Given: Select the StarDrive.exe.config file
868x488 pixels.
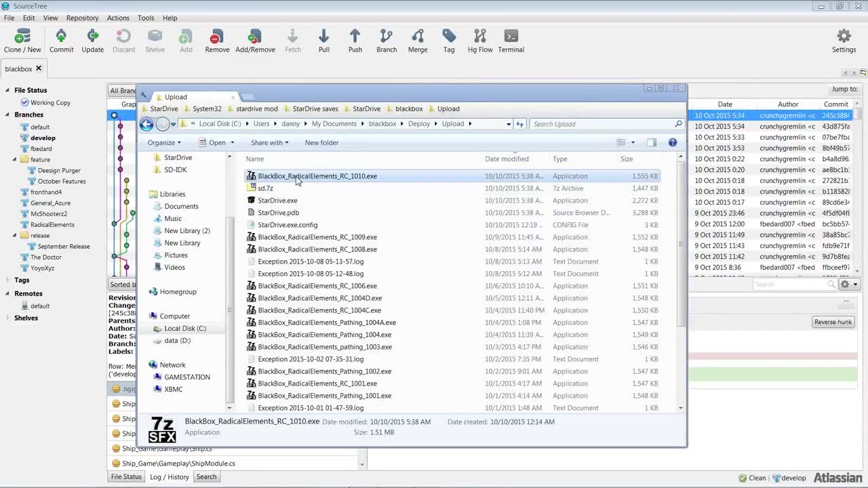Looking at the screenshot, I should (x=288, y=225).
